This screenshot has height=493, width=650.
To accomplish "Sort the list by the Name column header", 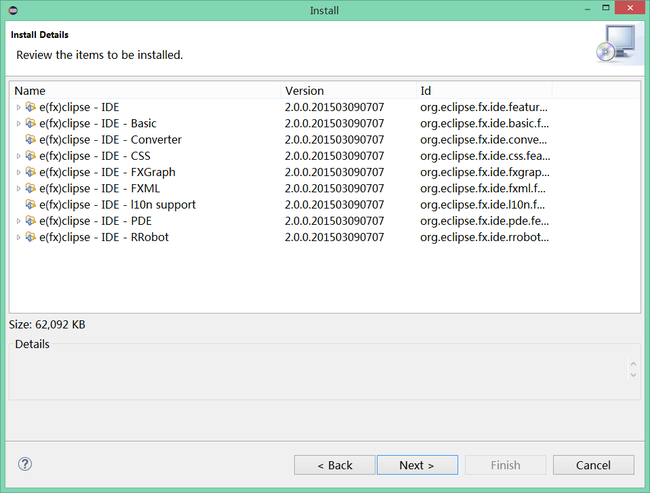I will 146,90.
